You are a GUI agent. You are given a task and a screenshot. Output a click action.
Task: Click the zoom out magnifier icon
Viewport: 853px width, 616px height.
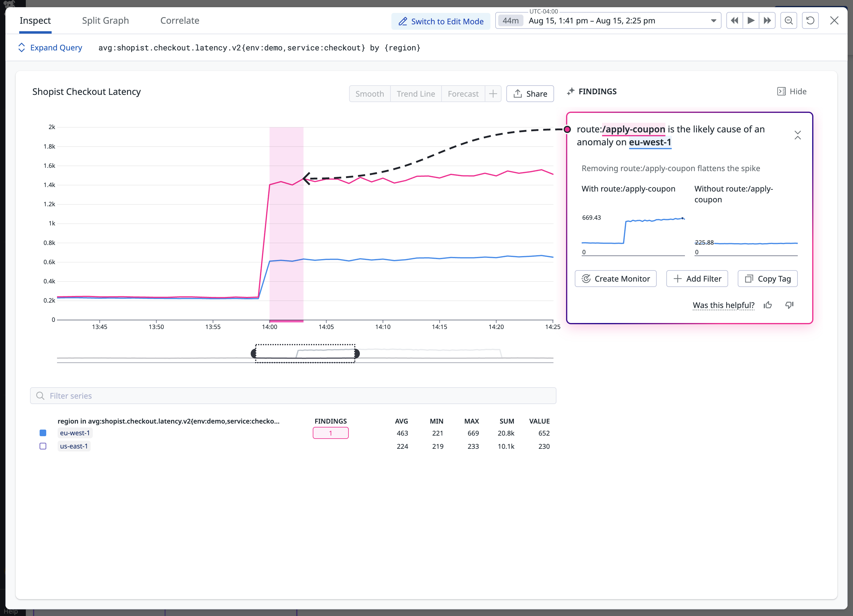(789, 21)
